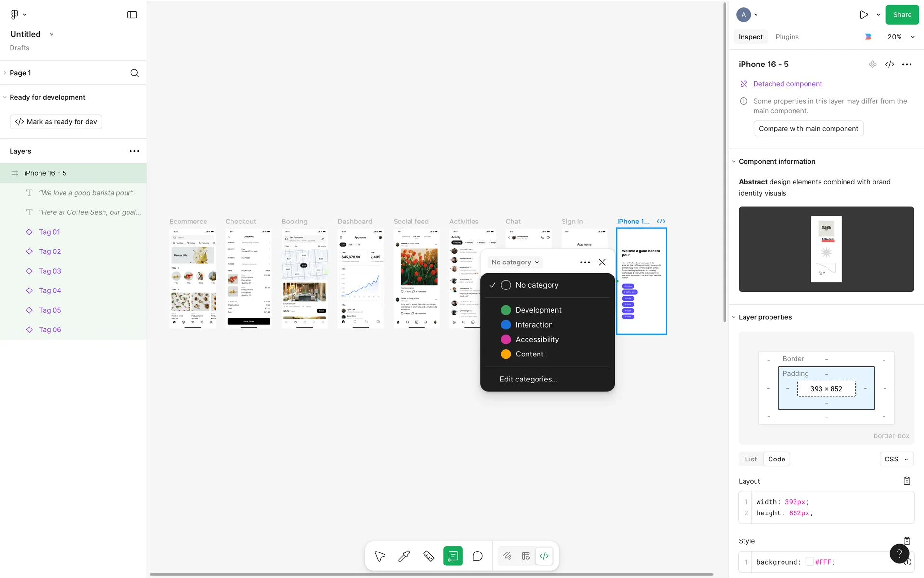This screenshot has width=924, height=578.
Task: Toggle the sidebar panel layout icon
Action: [132, 15]
